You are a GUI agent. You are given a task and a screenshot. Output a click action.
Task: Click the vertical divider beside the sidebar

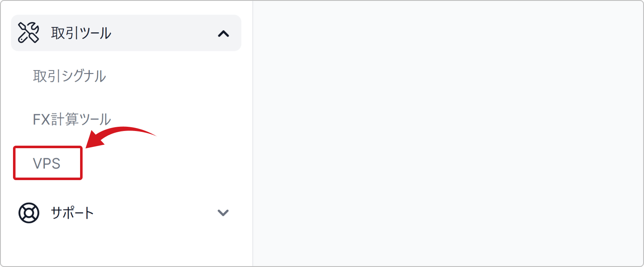tap(253, 133)
